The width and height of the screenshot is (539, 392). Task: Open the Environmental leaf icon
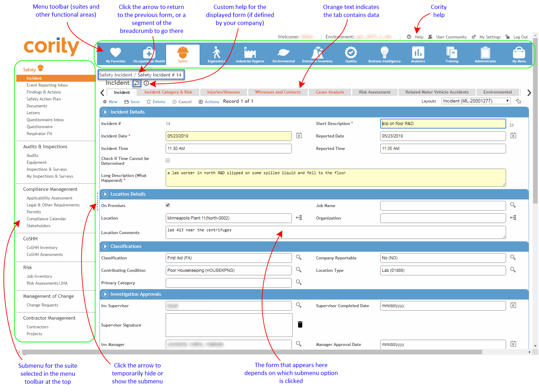pyautogui.click(x=284, y=52)
